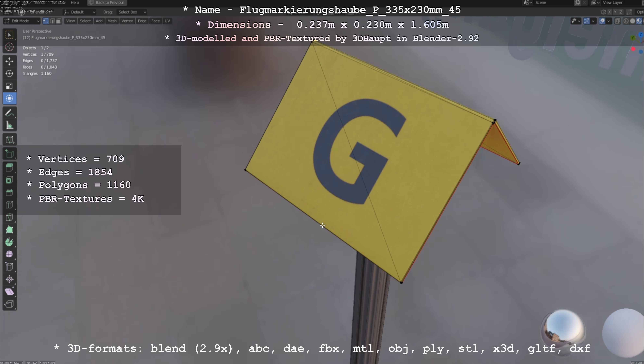
Task: Select the Move tool in toolbar
Action: click(x=9, y=61)
